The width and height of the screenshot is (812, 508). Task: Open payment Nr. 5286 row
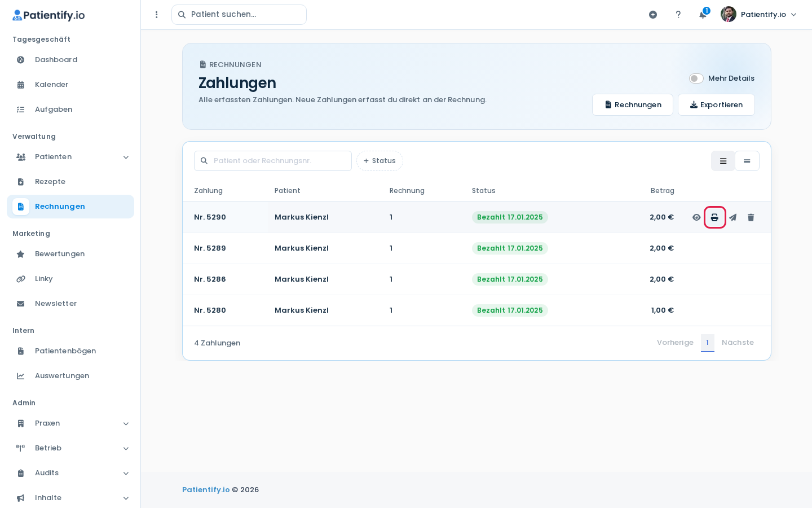tap(476, 279)
